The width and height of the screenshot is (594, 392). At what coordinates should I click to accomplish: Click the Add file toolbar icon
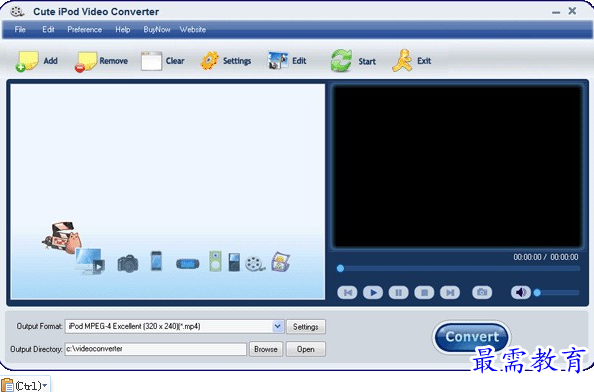click(x=27, y=61)
